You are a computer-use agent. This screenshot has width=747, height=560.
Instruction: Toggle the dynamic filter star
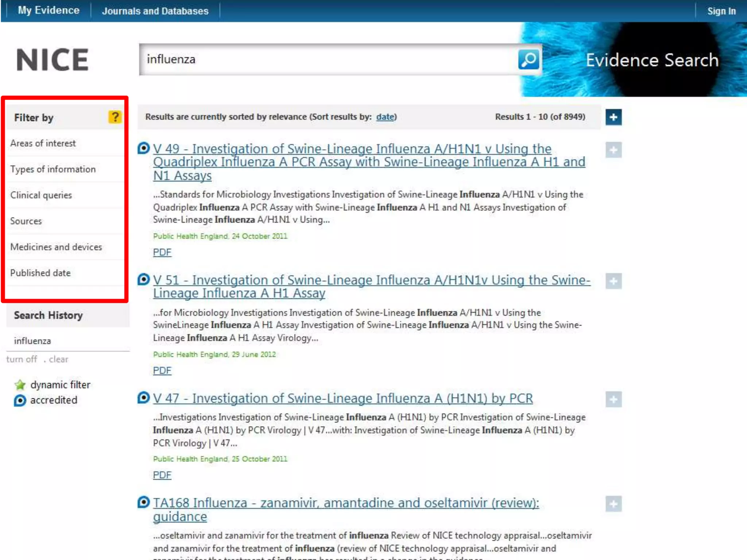pyautogui.click(x=20, y=385)
